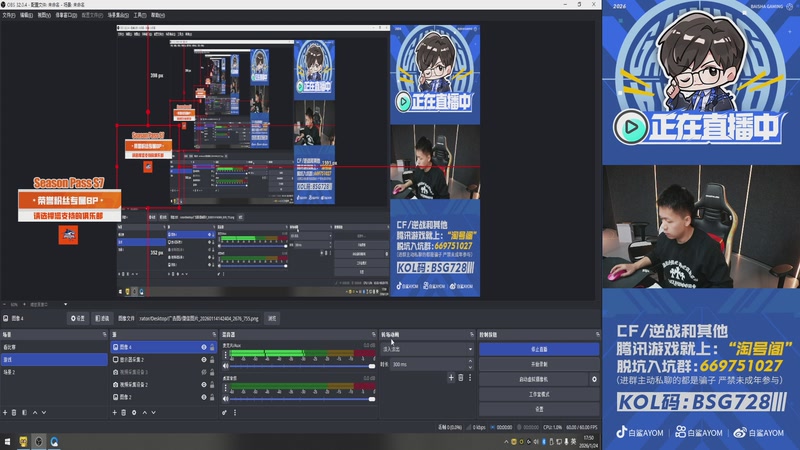This screenshot has height=450, width=800.
Task: Open the 场景集合 menu
Action: click(118, 15)
